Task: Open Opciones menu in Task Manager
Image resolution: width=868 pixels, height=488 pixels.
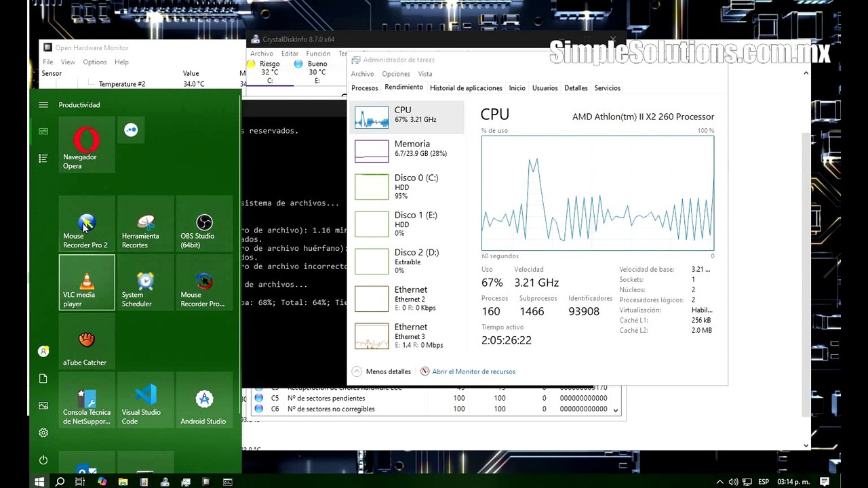Action: 396,74
